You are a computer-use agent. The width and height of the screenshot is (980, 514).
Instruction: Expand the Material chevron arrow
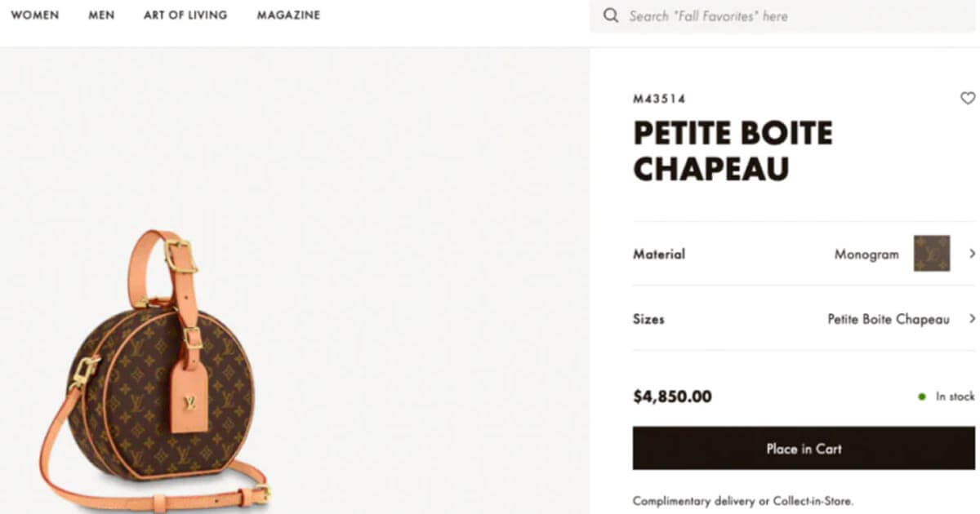972,254
